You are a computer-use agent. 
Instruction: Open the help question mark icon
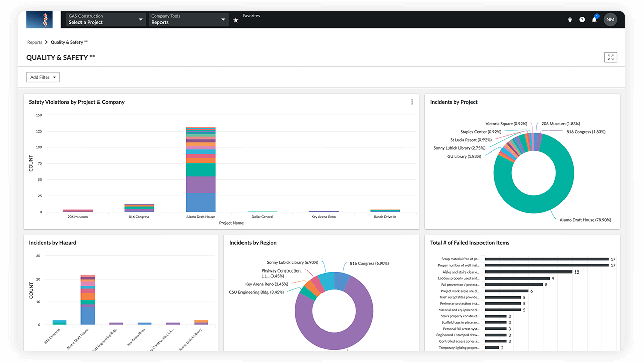(x=582, y=20)
